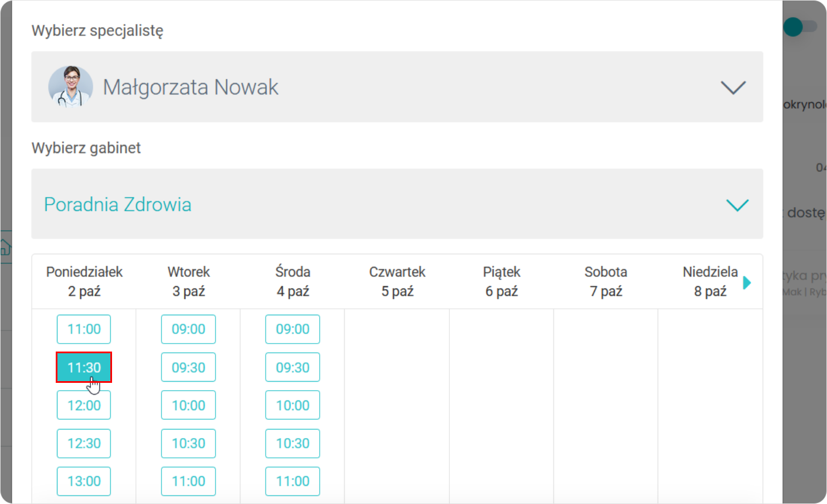Select Monday's 13:00 time slot
Image resolution: width=827 pixels, height=504 pixels.
click(84, 481)
